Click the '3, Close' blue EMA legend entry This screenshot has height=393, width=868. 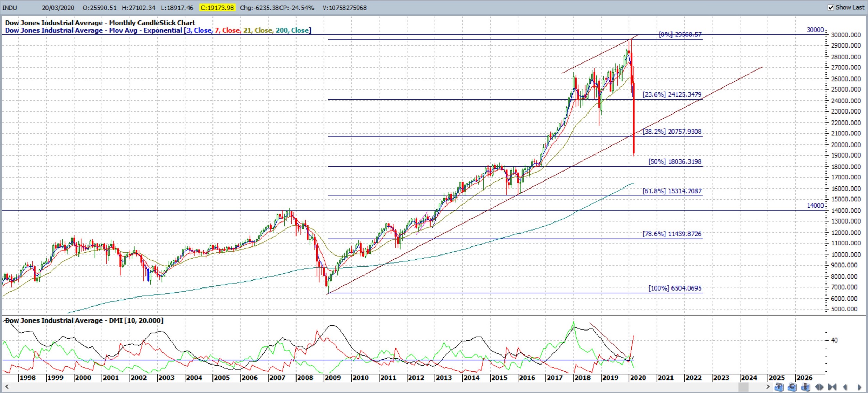[x=199, y=30]
